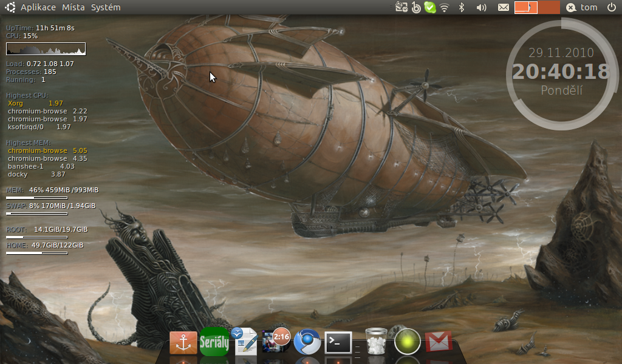Launch Chromium browser from the dock
This screenshot has width=622, height=364.
307,342
